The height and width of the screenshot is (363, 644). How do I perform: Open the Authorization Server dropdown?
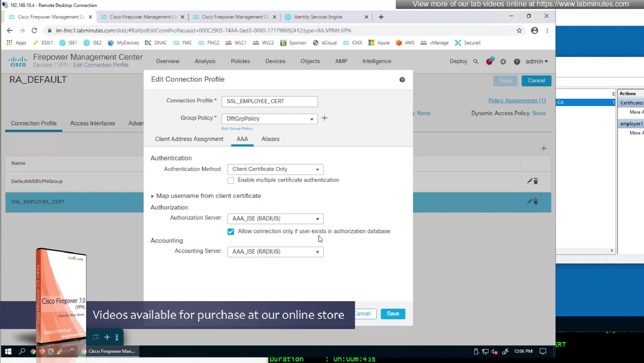coord(275,219)
